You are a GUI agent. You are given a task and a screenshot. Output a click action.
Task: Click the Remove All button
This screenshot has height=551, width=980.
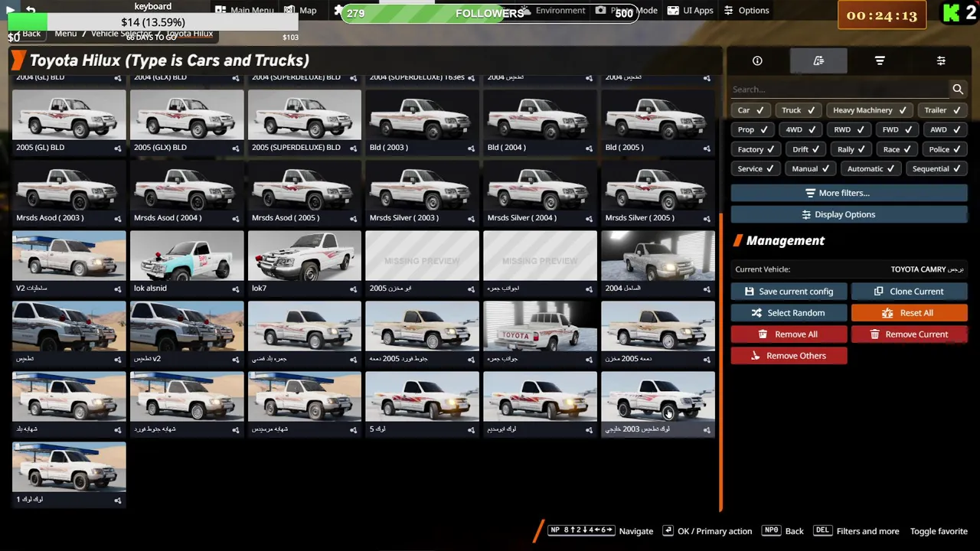click(x=789, y=334)
